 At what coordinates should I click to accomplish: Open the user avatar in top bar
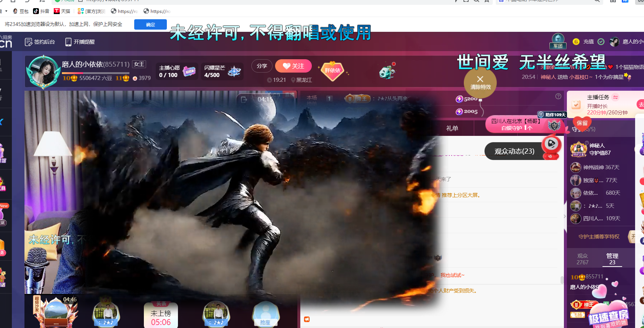coord(614,42)
